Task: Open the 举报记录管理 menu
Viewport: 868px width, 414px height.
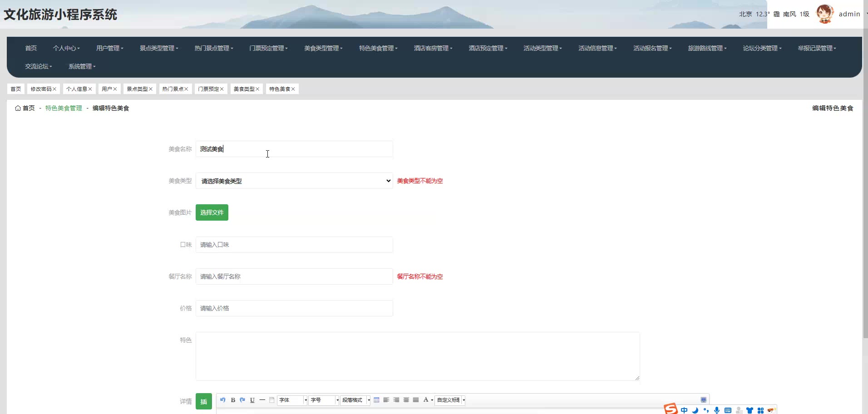Action: pyautogui.click(x=817, y=48)
